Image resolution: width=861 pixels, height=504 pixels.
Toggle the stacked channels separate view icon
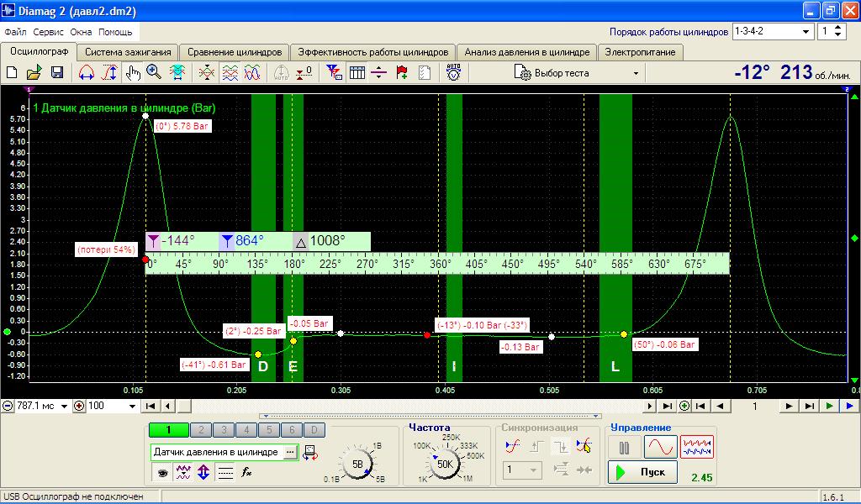click(230, 72)
